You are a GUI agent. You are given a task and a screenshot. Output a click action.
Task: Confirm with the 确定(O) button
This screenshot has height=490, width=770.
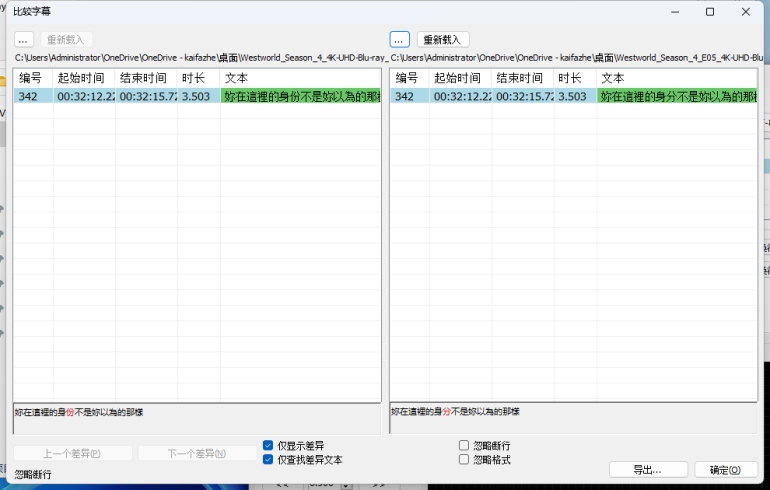726,470
